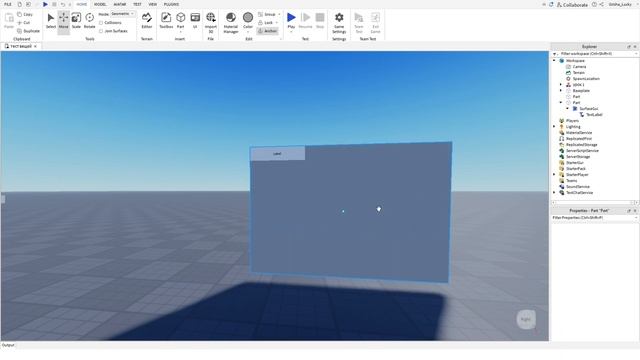640x360 pixels.
Task: Switch to the MODEL ribbon tab
Action: [x=100, y=4]
